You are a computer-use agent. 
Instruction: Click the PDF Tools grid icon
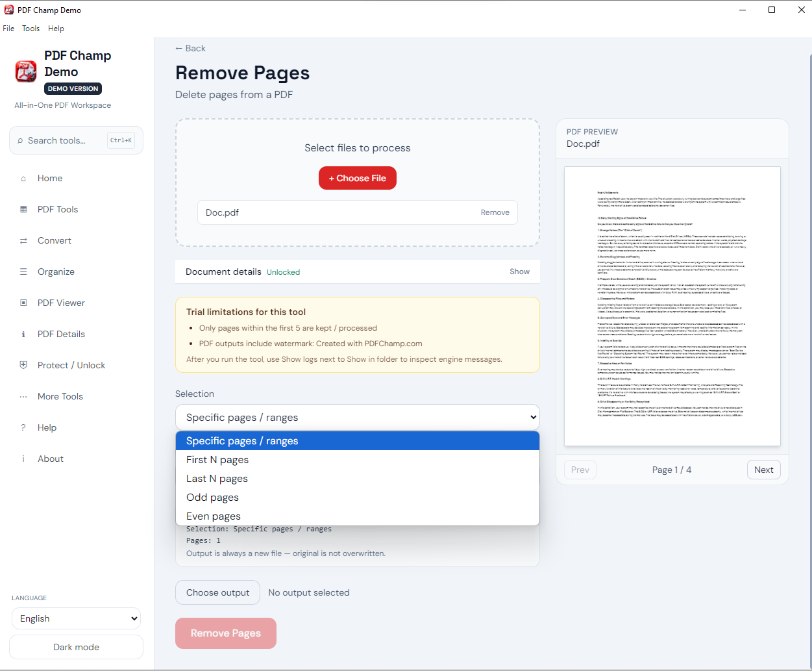(x=23, y=210)
